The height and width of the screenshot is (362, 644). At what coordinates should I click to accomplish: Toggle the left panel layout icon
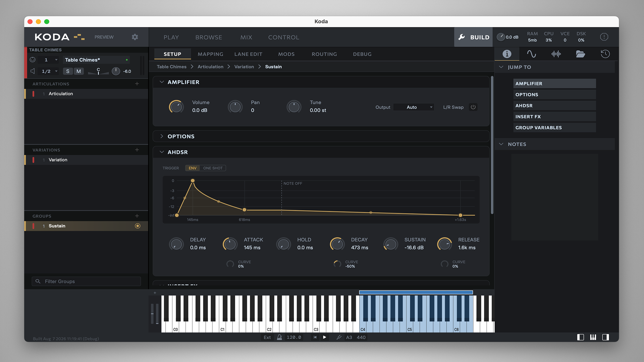point(580,337)
